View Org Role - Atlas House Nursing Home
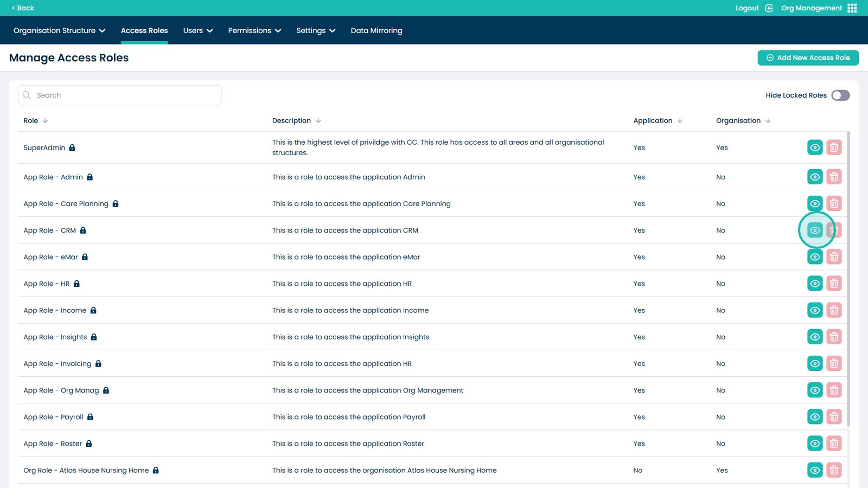The image size is (868, 488). pos(815,470)
